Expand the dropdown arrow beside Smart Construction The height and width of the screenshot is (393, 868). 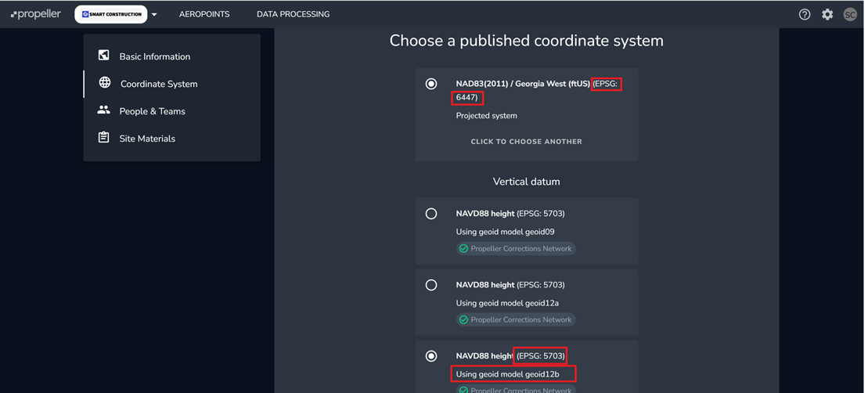[154, 14]
